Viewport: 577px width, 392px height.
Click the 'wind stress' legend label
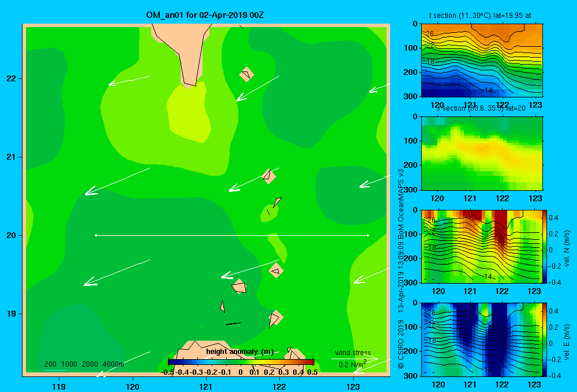[x=353, y=352]
